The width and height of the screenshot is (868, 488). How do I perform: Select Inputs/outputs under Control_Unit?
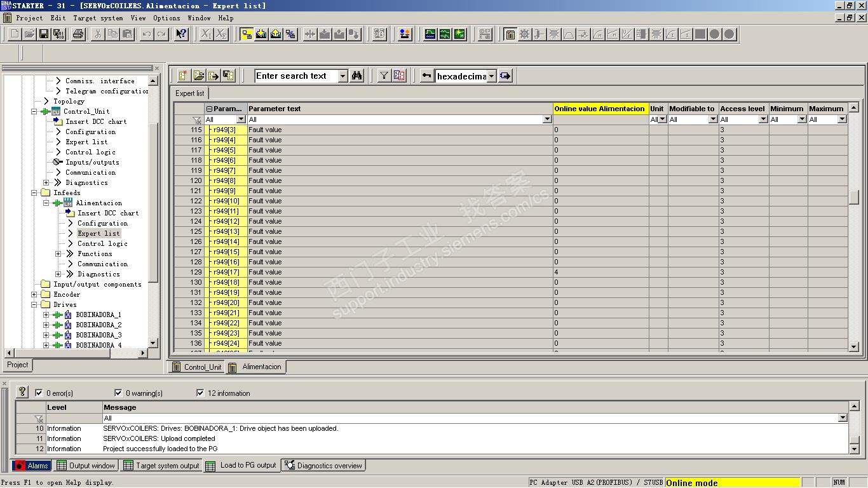click(92, 162)
